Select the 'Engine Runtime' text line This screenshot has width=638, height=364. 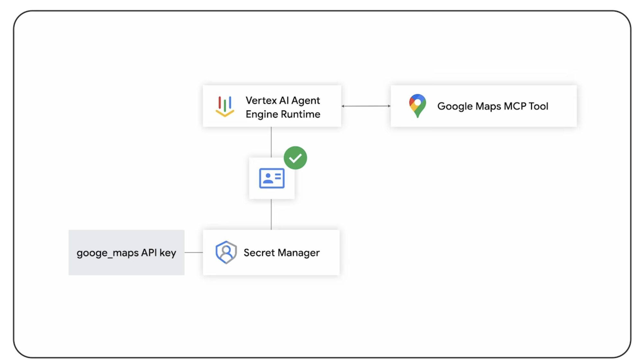(283, 114)
